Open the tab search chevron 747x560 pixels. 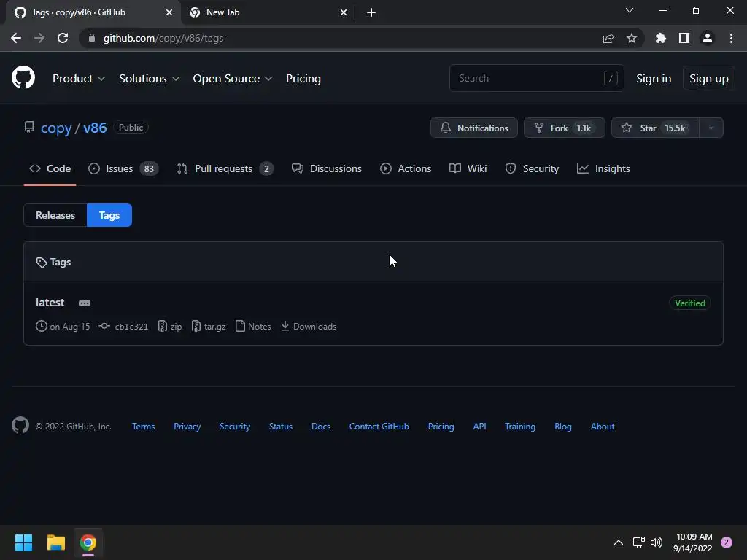pos(630,10)
